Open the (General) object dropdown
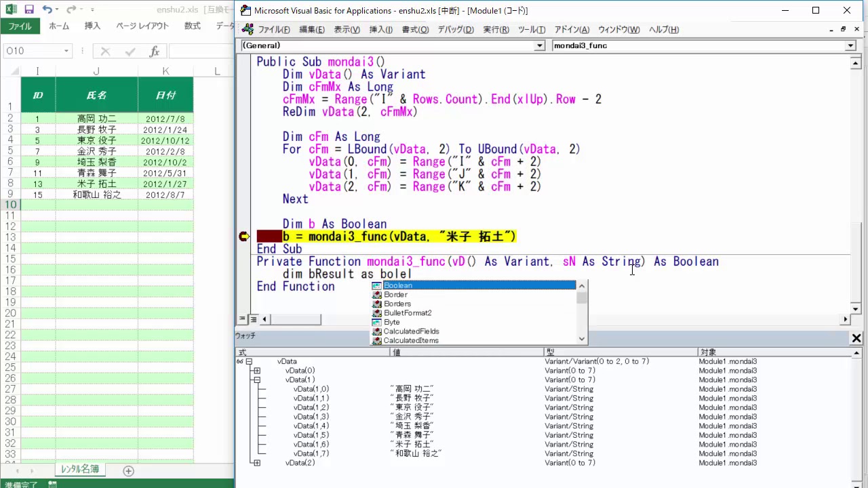Image resolution: width=868 pixels, height=488 pixels. [x=540, y=45]
